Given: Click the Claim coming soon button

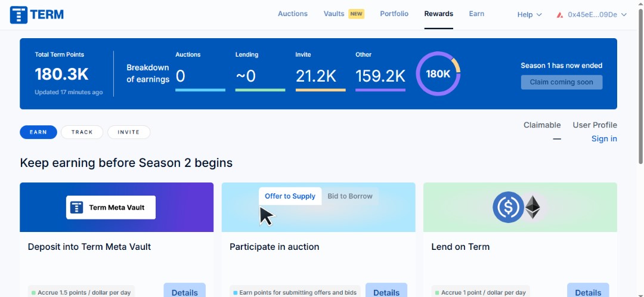Looking at the screenshot, I should [562, 82].
